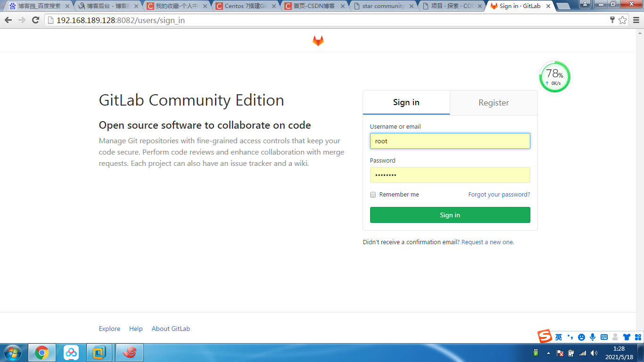
Task: Open the red swirl app in taskbar
Action: [x=130, y=353]
